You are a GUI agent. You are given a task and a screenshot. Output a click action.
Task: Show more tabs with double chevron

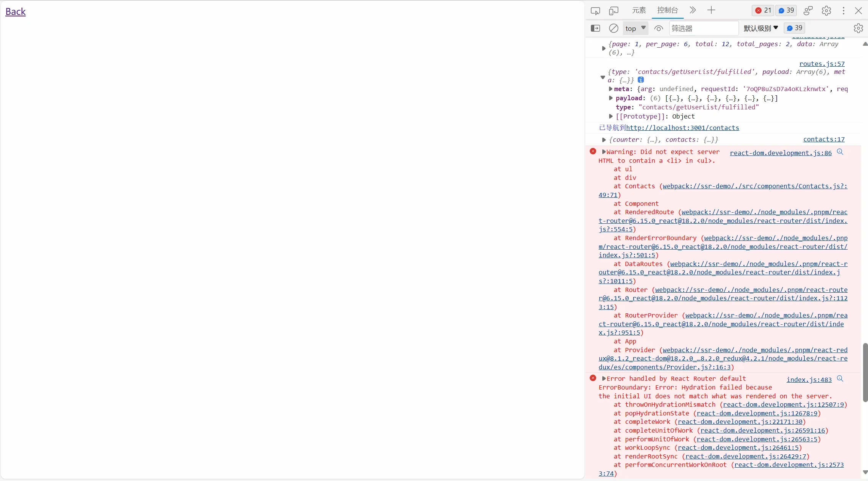pos(693,10)
